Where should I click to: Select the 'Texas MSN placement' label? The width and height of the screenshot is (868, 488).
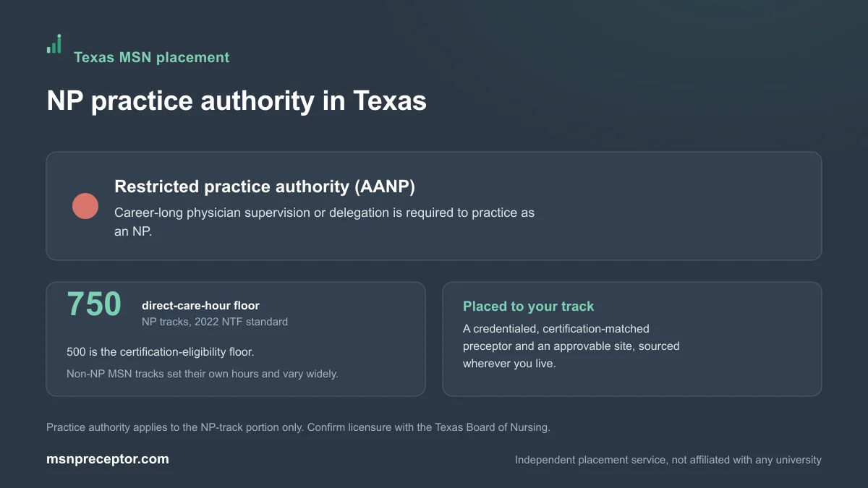click(151, 57)
